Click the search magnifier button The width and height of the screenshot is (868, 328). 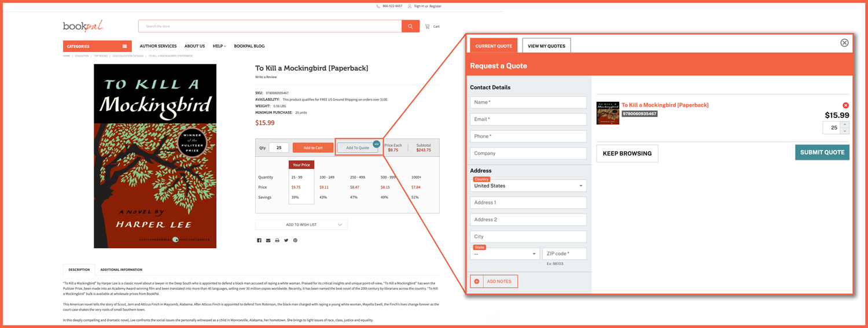(410, 26)
